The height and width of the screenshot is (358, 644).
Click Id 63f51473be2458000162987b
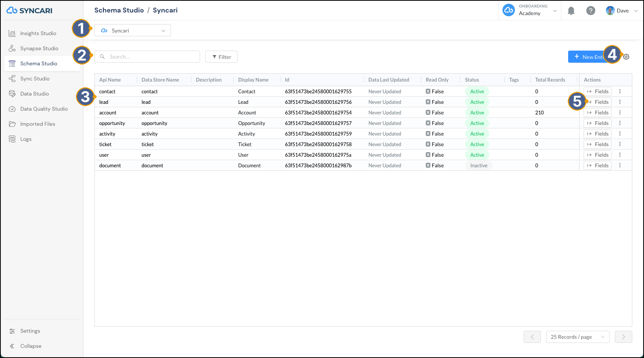(x=318, y=165)
